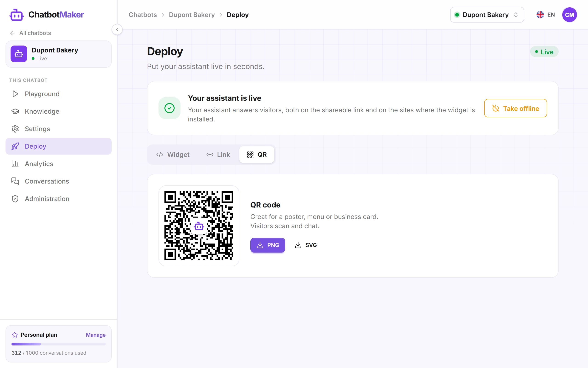The image size is (588, 368).
Task: Click the Take offline button
Action: [x=515, y=108]
